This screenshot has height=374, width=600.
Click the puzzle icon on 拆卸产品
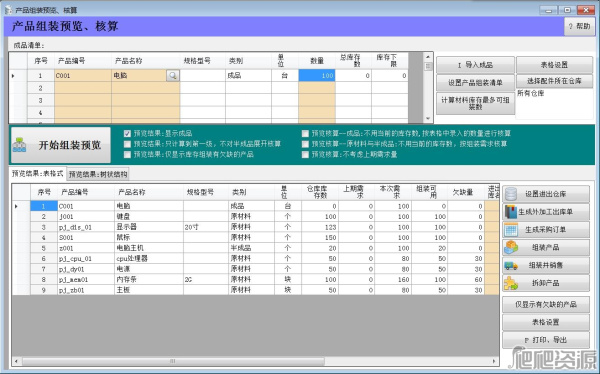[511, 283]
